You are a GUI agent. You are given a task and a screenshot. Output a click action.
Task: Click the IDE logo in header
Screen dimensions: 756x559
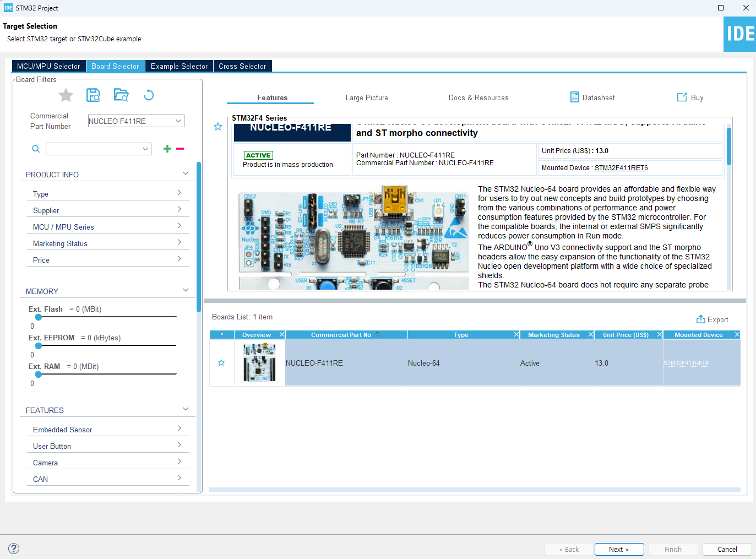[739, 34]
